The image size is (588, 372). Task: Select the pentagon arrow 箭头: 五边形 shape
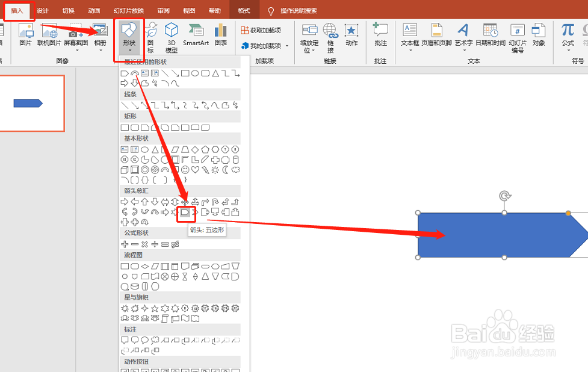185,212
